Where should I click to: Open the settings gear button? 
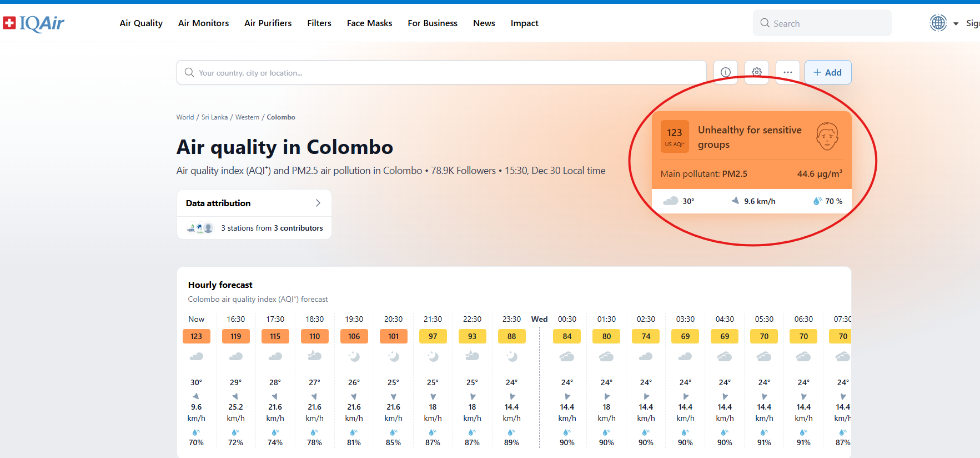pos(757,72)
